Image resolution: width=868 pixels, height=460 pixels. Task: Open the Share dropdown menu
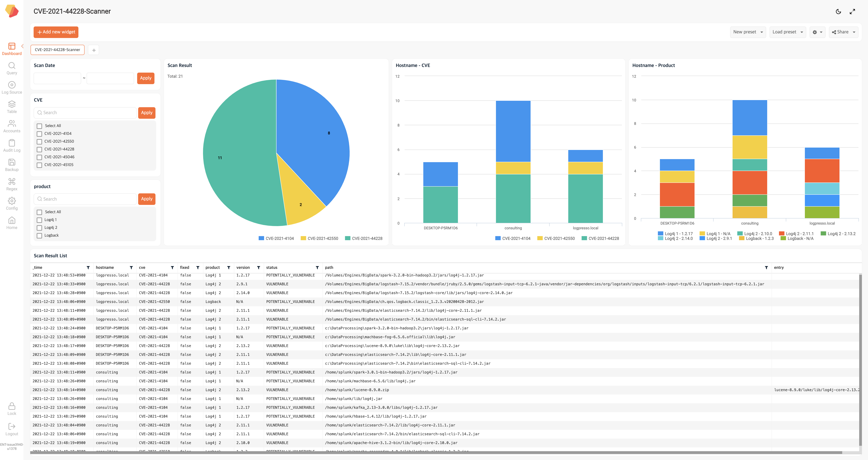[843, 32]
